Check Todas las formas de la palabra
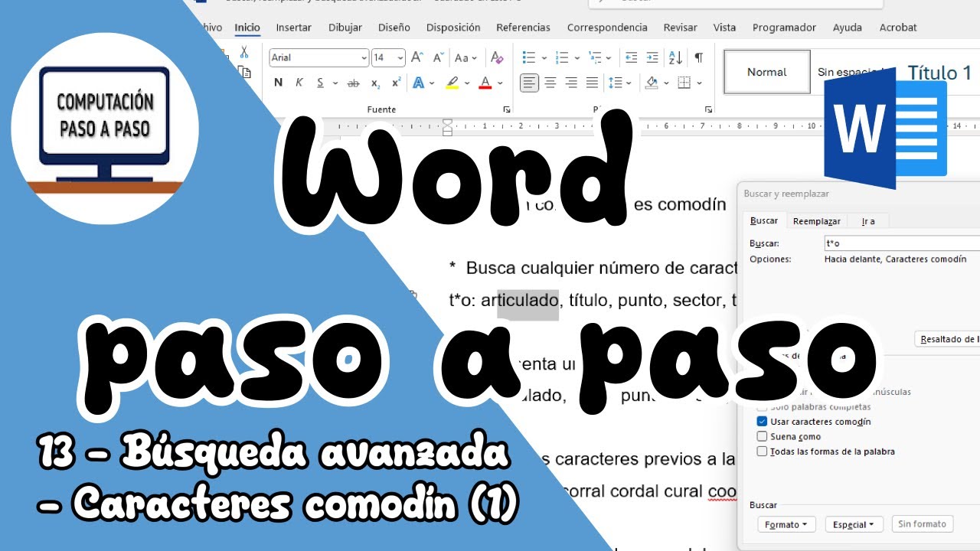Viewport: 980px width, 551px height. (x=762, y=452)
